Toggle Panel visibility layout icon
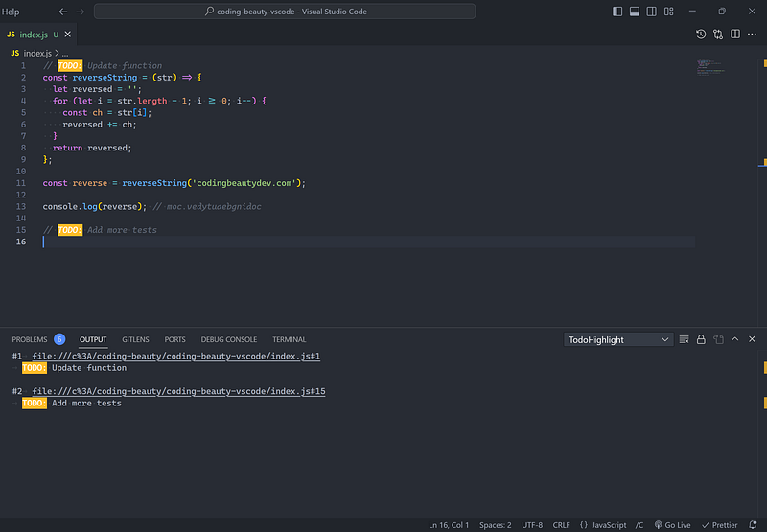Image resolution: width=767 pixels, height=532 pixels. pos(635,12)
